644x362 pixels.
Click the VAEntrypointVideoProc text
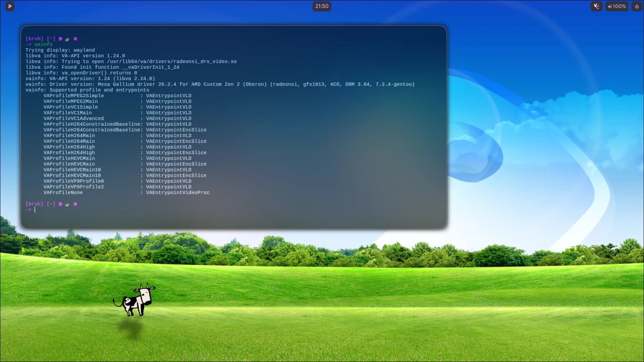(x=178, y=193)
